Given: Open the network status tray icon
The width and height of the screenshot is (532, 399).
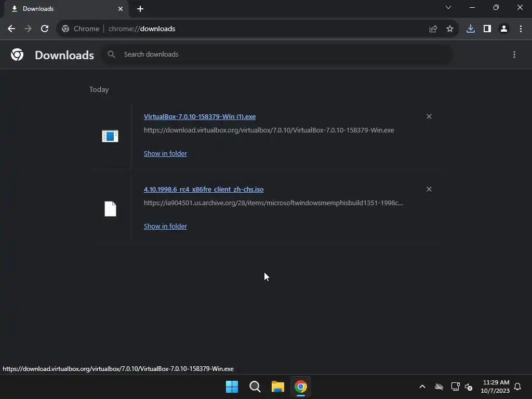Looking at the screenshot, I should click(455, 387).
